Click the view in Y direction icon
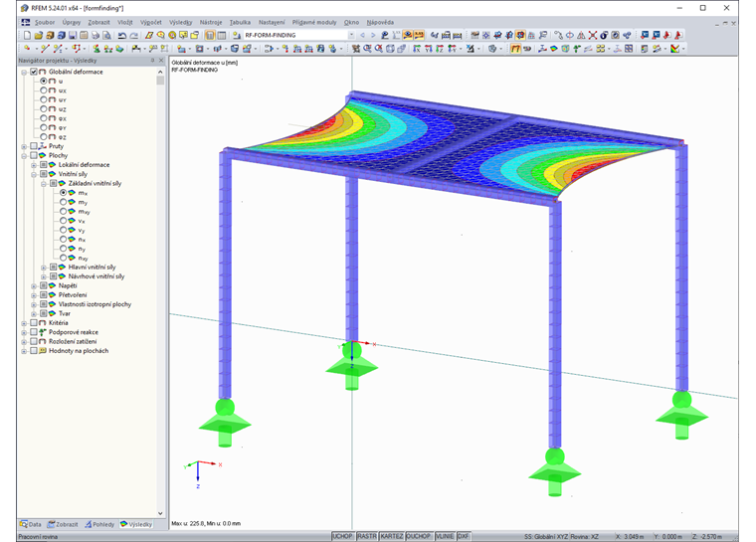This screenshot has height=542, width=756. [x=428, y=48]
